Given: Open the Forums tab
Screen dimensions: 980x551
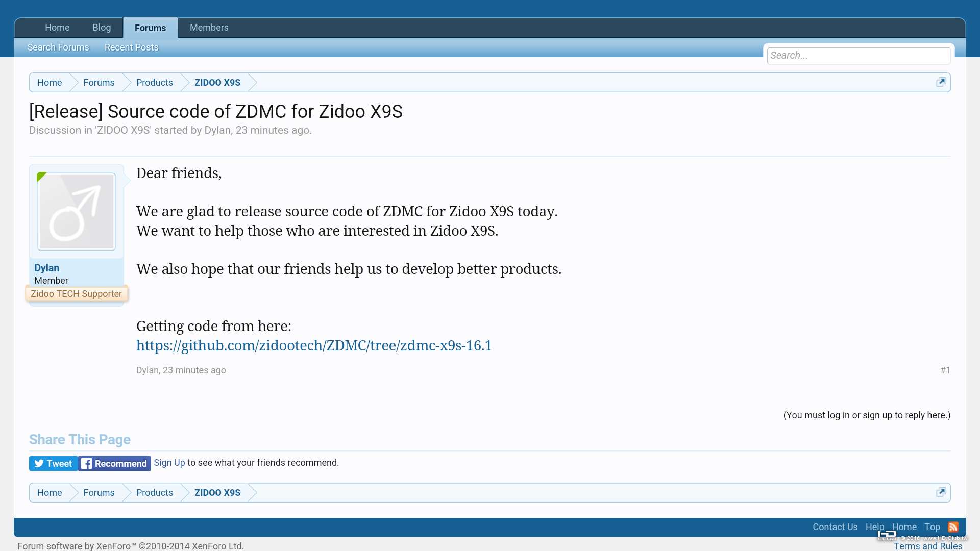Looking at the screenshot, I should 150,28.
